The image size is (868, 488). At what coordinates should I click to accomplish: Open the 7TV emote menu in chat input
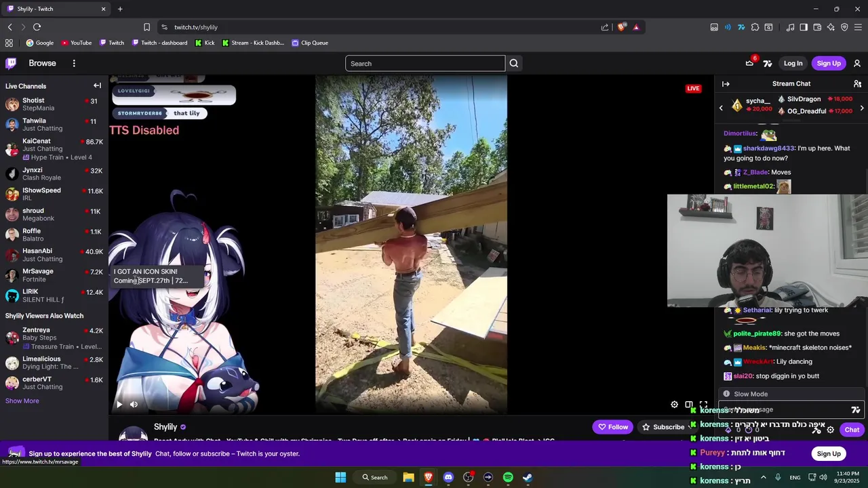click(856, 409)
